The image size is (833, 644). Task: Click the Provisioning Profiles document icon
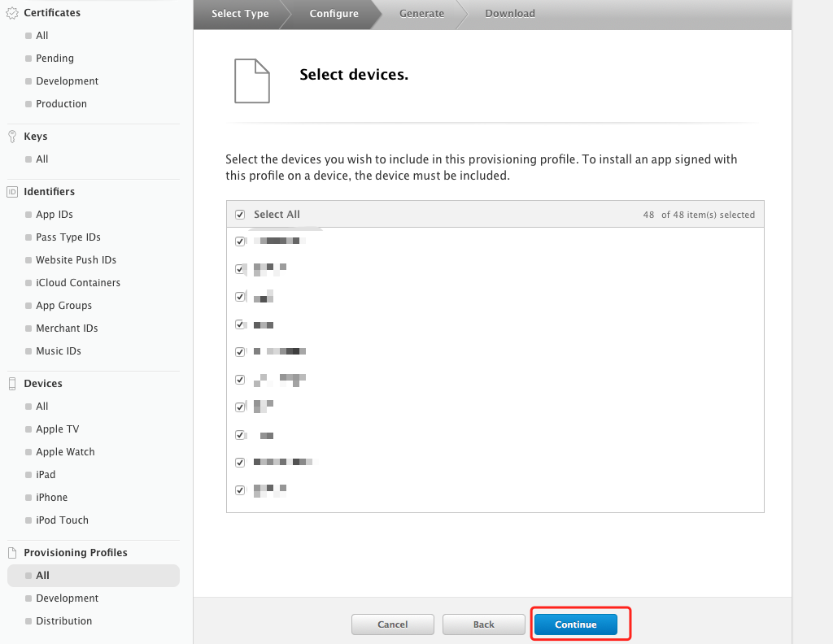12,553
